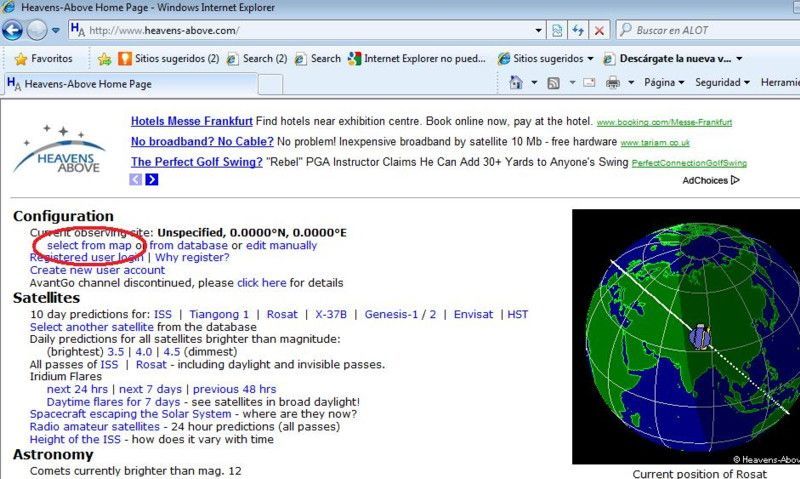Click the www.tariam.co.uk ad URL
Image resolution: width=800 pixels, height=479 pixels.
655,143
